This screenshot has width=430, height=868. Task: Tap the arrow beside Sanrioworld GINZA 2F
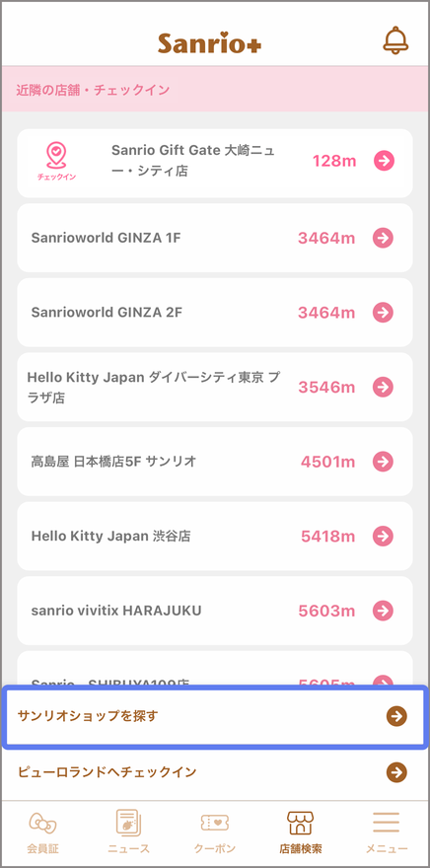[383, 313]
